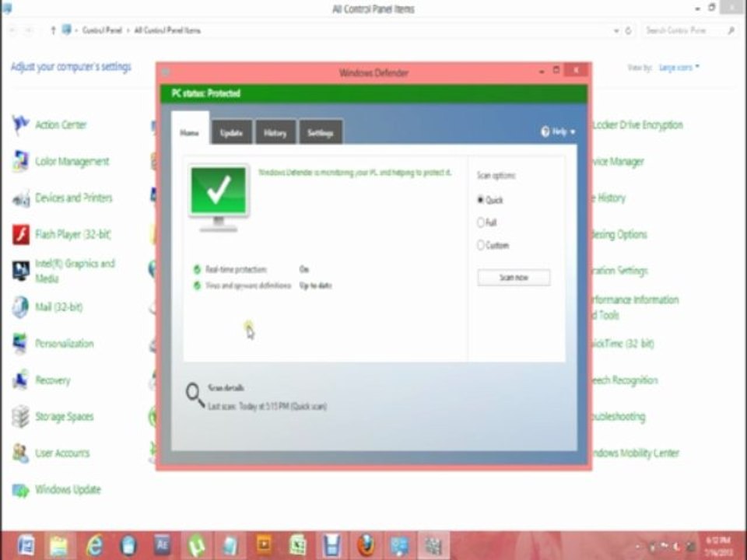
Task: Switch to the Update tab
Action: pos(232,132)
